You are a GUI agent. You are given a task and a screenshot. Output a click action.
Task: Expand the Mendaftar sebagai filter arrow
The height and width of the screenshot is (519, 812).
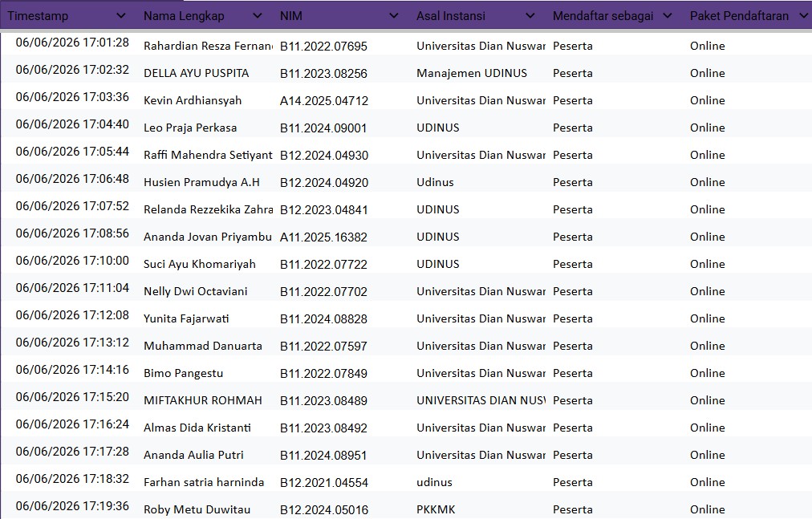pos(668,16)
